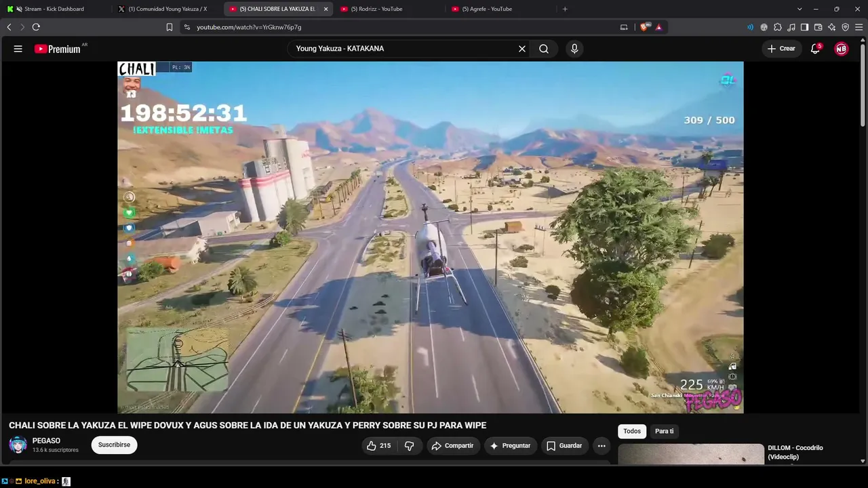Screen dimensions: 868x488
Task: Open YouTube notifications bell
Action: pos(816,49)
